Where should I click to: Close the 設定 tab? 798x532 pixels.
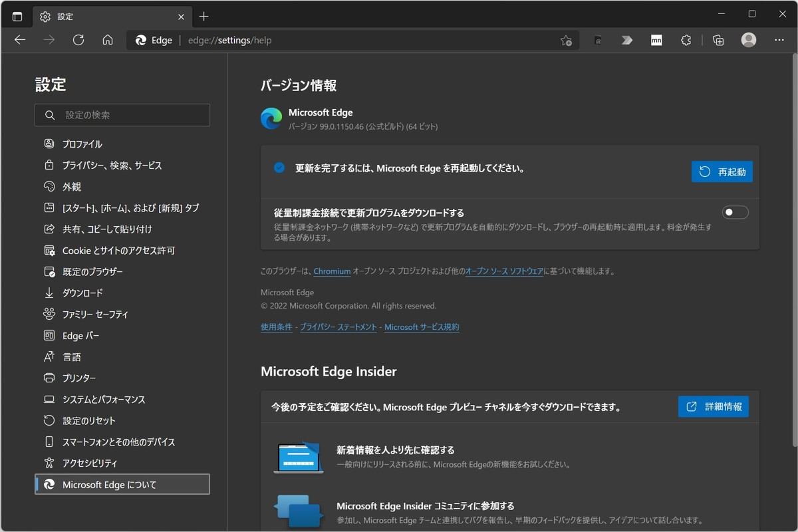pos(182,17)
